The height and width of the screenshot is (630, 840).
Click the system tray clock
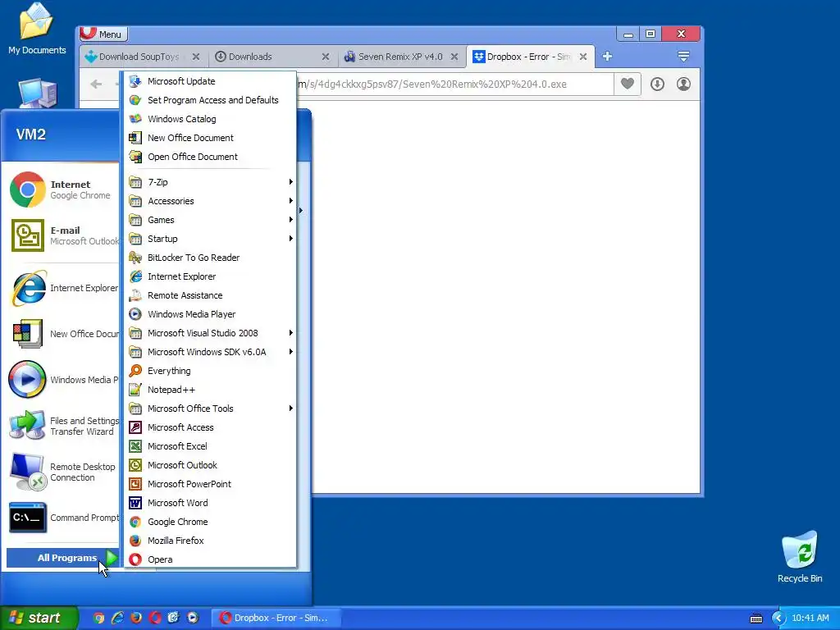point(810,618)
